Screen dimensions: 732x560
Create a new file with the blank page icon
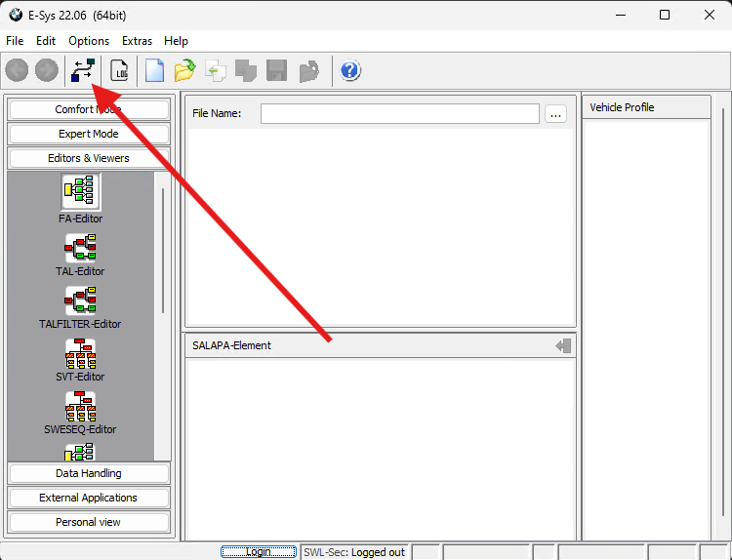coord(154,70)
